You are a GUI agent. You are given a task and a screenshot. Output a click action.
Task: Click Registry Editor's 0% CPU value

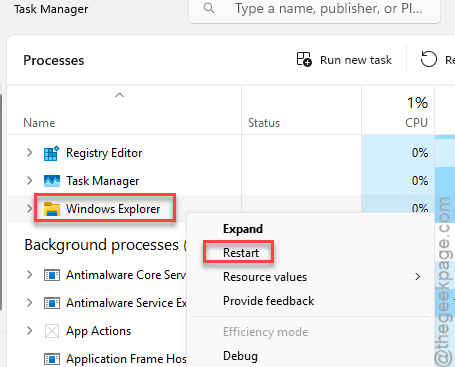tap(420, 153)
